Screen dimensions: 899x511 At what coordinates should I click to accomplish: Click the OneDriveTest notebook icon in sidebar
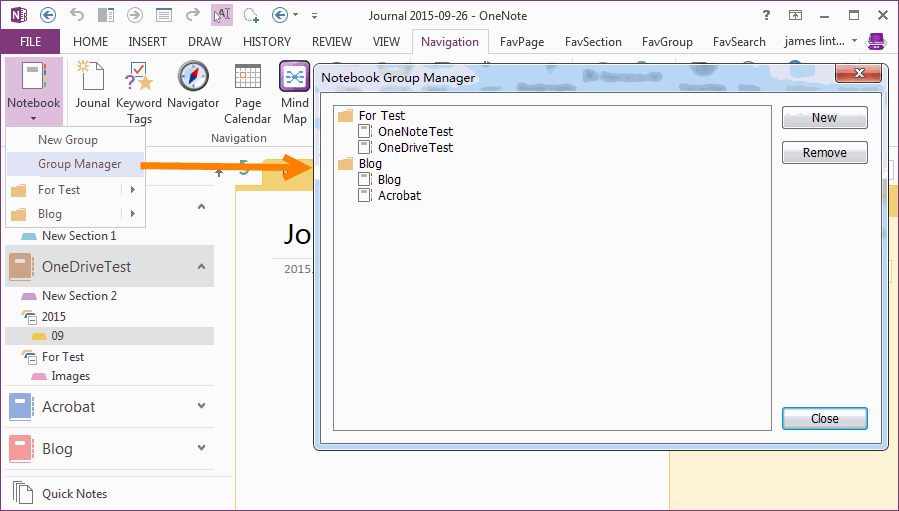coord(21,267)
